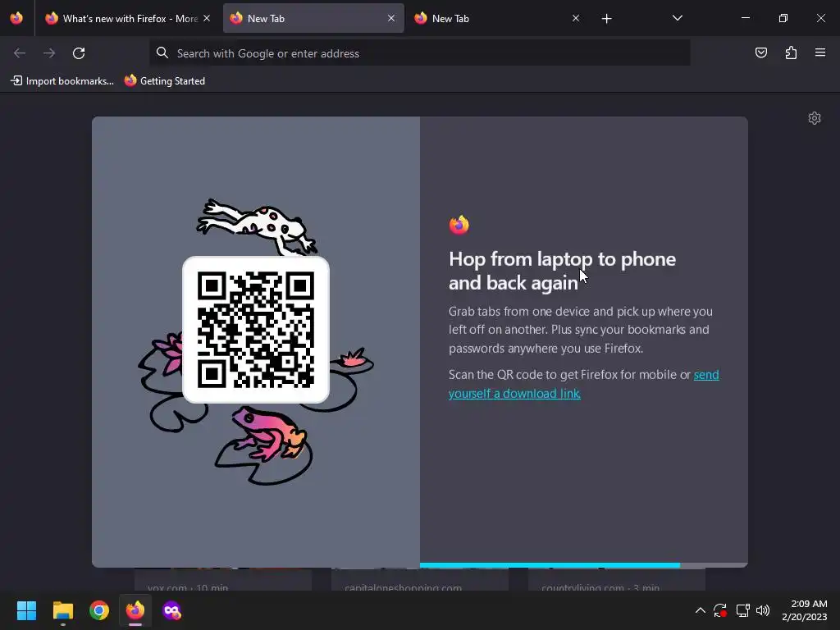Launch Google Chrome from taskbar

[99, 610]
